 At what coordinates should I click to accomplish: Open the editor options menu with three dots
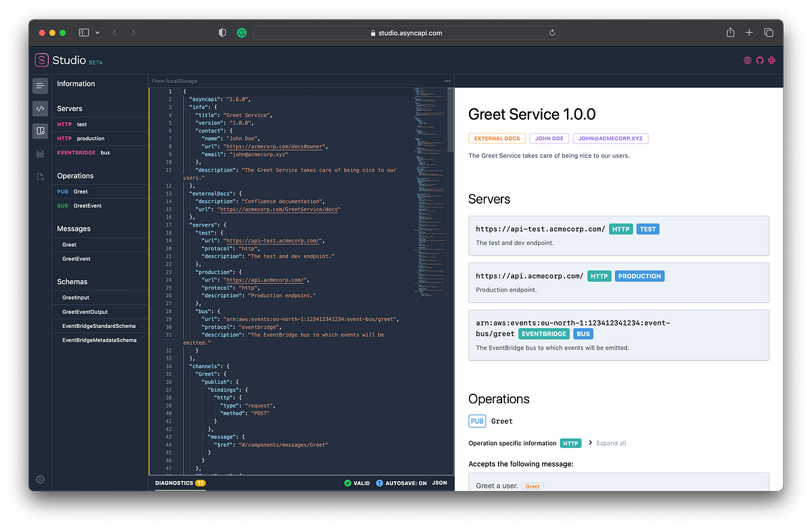[x=447, y=80]
